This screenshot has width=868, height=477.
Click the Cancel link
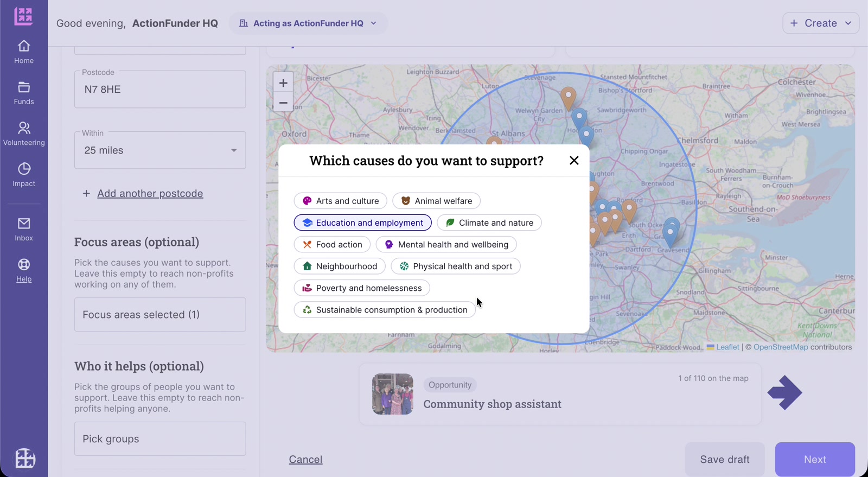(305, 460)
